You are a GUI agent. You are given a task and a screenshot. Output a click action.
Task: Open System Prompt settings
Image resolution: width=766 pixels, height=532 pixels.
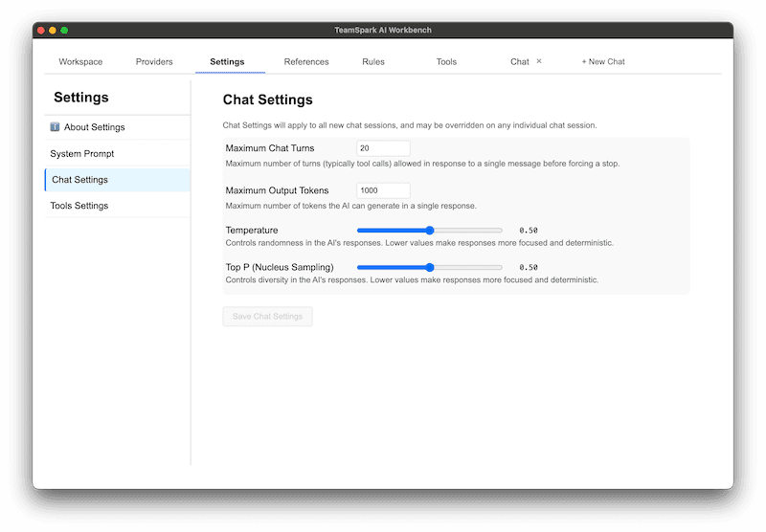[117, 154]
